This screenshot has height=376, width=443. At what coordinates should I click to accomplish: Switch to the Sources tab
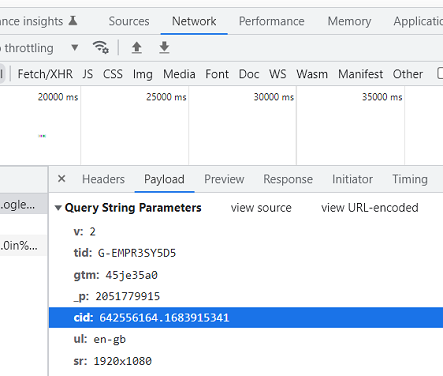(x=129, y=21)
